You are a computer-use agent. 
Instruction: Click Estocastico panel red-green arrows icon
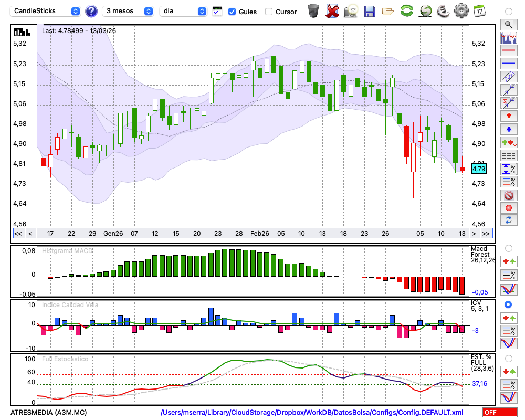509,372
